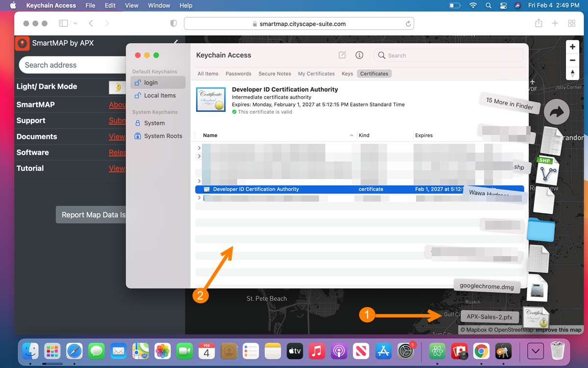
Task: Go forward in Safari
Action: point(107,23)
